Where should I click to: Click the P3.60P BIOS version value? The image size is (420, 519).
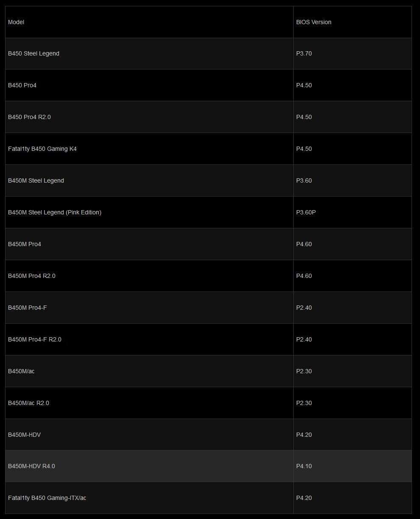pos(306,212)
